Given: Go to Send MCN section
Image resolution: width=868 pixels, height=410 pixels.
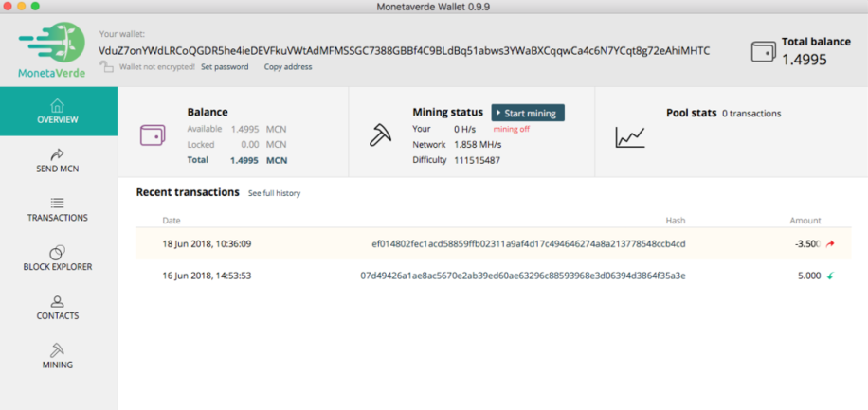Looking at the screenshot, I should 58,160.
